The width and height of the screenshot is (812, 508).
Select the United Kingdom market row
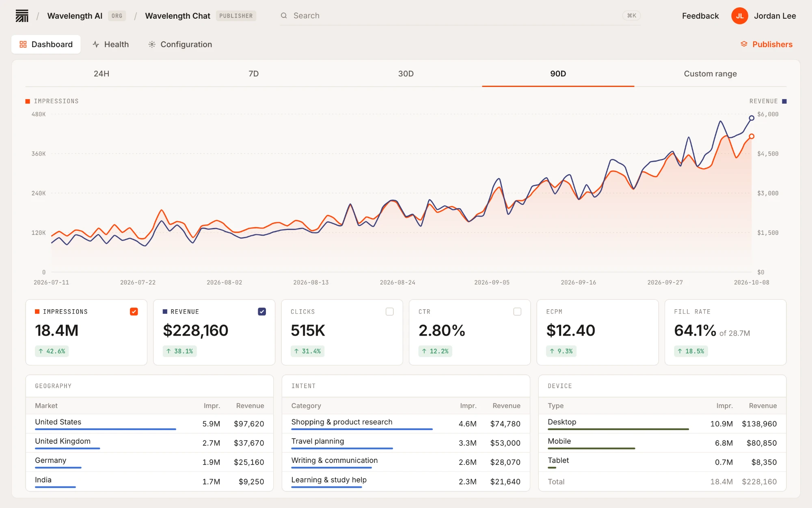point(149,443)
